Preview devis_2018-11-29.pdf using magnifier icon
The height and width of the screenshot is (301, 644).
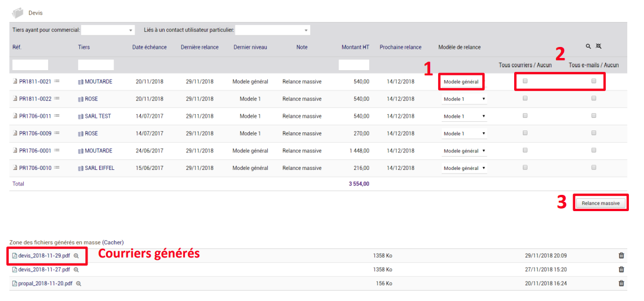click(76, 256)
